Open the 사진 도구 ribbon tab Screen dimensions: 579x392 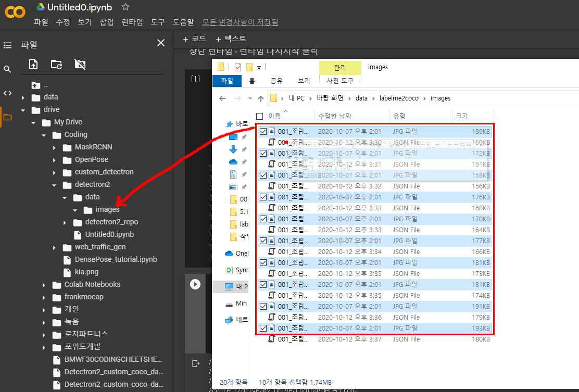339,81
